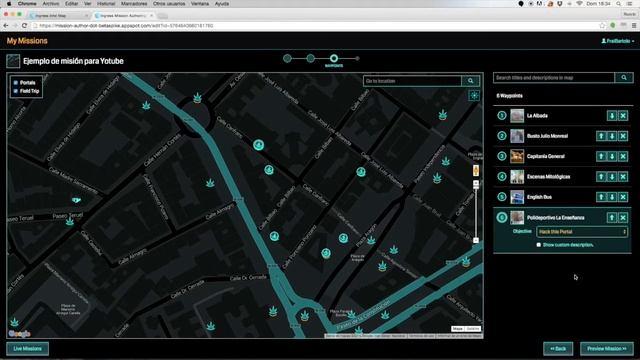Open user account menu at top right
Viewport: 640px width, 360px height.
(x=618, y=41)
